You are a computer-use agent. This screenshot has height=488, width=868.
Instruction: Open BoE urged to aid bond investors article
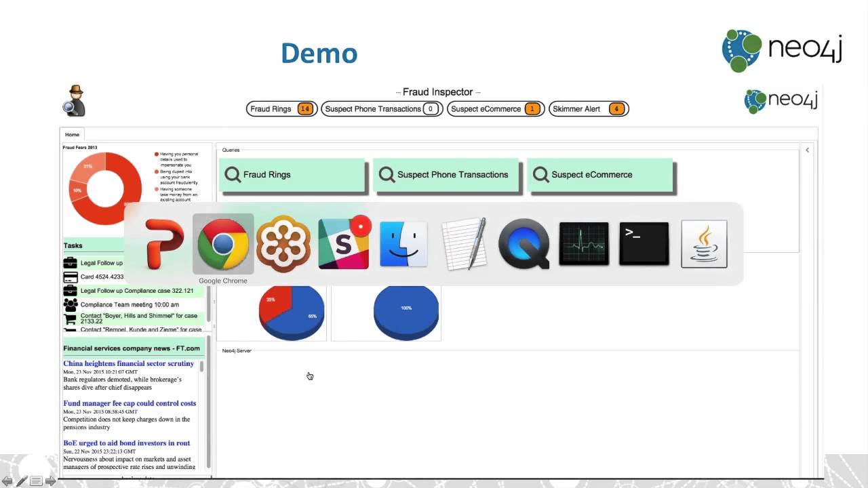(127, 443)
